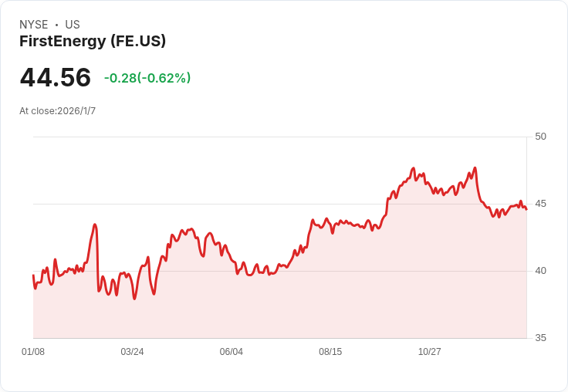Screen dimensions: 568x392
Task: Click the current price 44.56
Action: click(56, 77)
